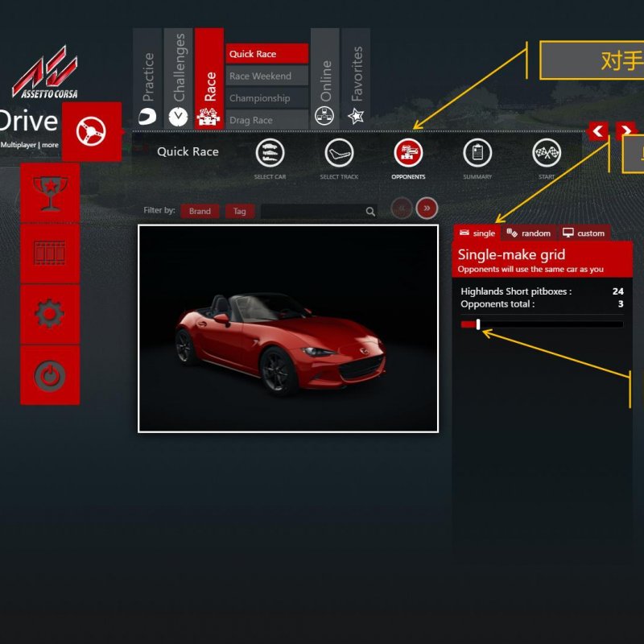Filter cars by Tag
Image resolution: width=644 pixels, height=644 pixels.
tap(240, 211)
